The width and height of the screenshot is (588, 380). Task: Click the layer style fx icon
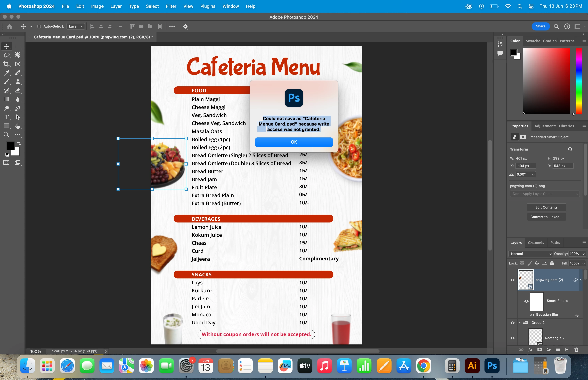click(x=530, y=350)
